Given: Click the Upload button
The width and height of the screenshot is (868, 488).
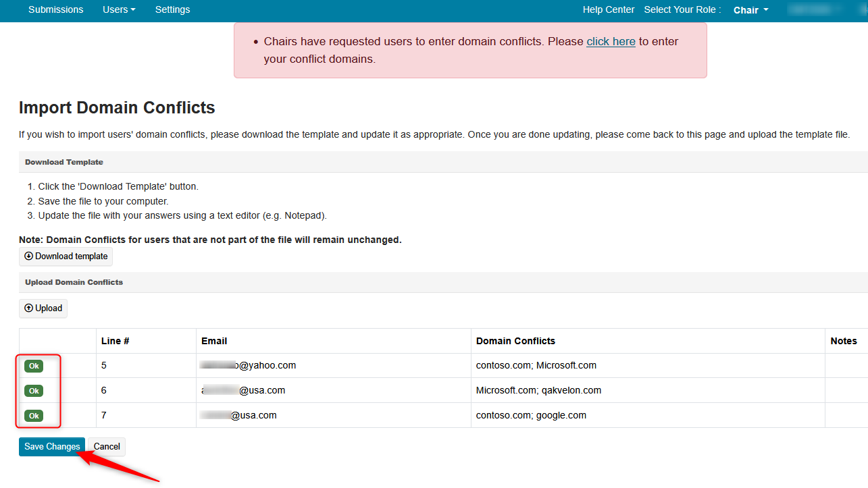Looking at the screenshot, I should (43, 308).
